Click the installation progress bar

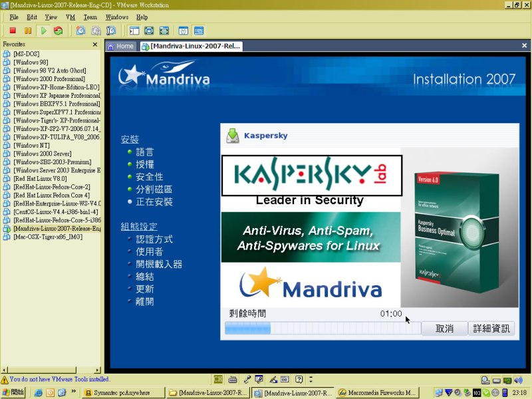(323, 328)
